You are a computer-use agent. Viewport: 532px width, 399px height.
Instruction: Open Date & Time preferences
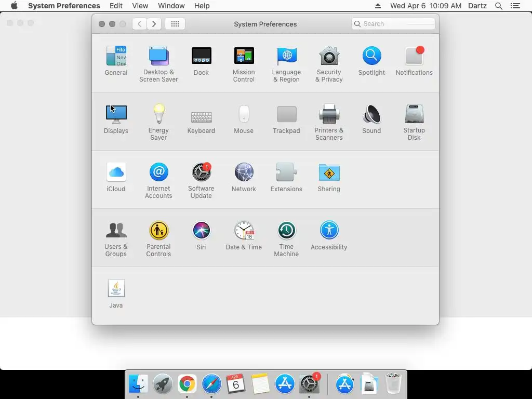tap(244, 236)
